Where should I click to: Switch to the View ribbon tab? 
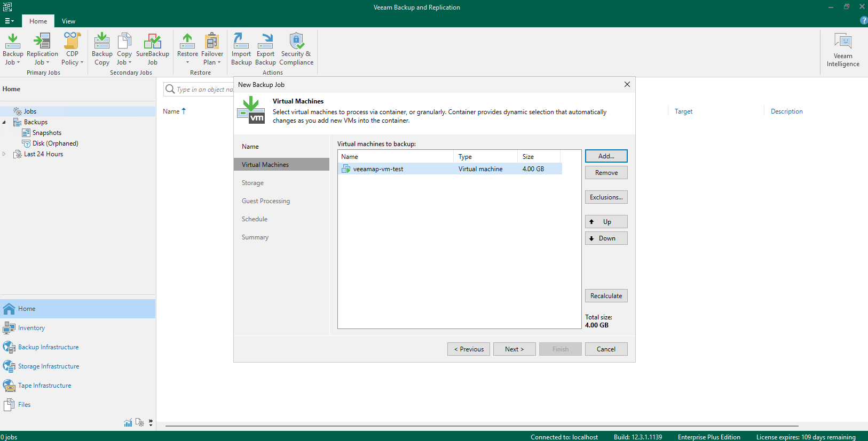click(68, 21)
